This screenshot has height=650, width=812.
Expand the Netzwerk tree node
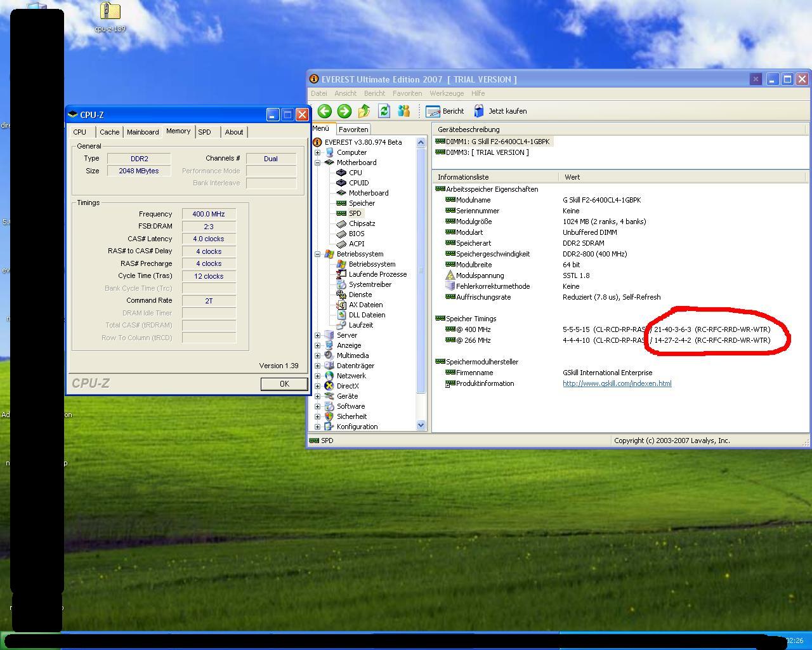click(x=317, y=376)
